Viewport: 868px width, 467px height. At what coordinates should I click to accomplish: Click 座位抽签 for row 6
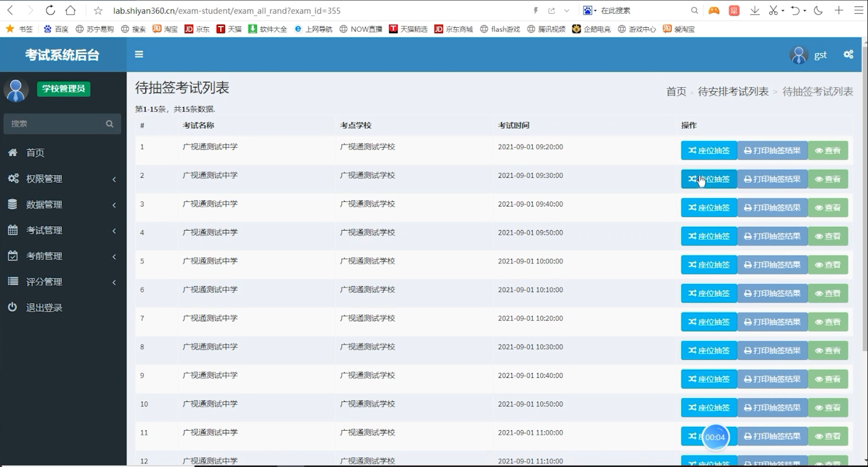[709, 294]
